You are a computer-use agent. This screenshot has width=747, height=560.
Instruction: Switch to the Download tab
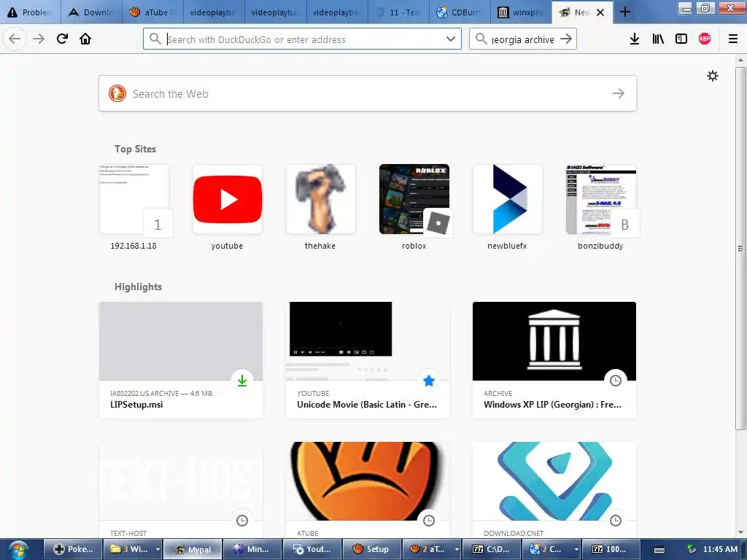click(x=91, y=12)
